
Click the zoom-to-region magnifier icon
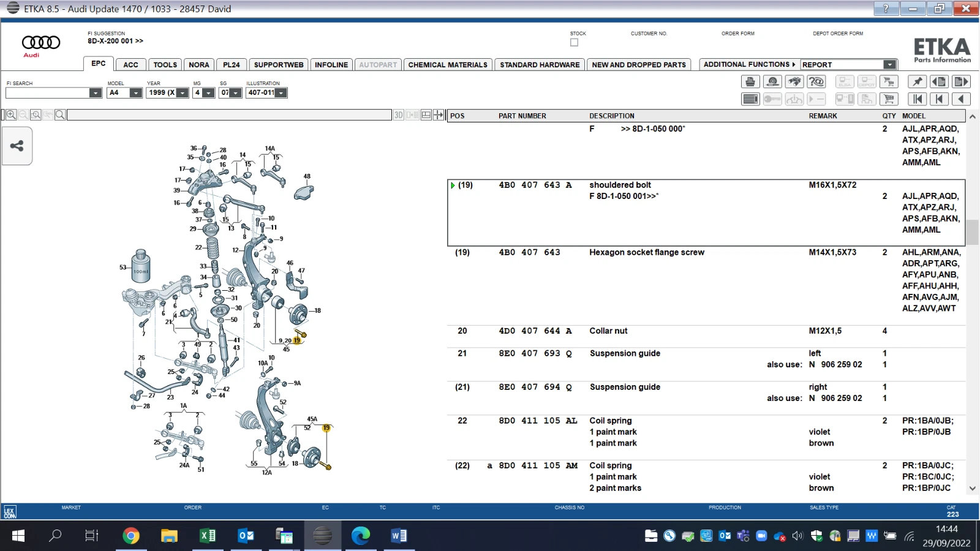36,114
